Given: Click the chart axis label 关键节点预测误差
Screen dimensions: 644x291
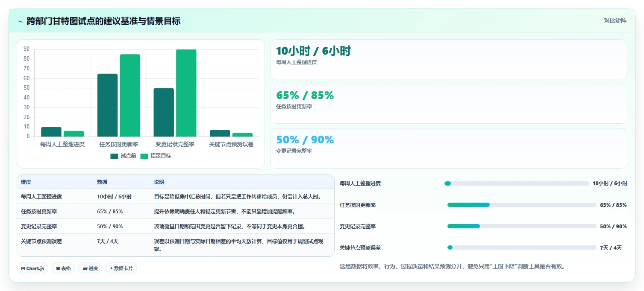Looking at the screenshot, I should click(231, 144).
